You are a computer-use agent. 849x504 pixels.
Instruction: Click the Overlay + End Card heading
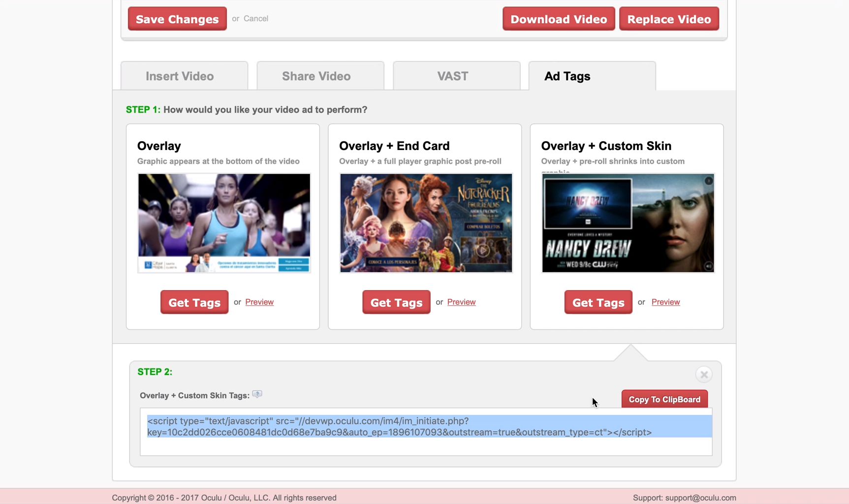coord(394,146)
